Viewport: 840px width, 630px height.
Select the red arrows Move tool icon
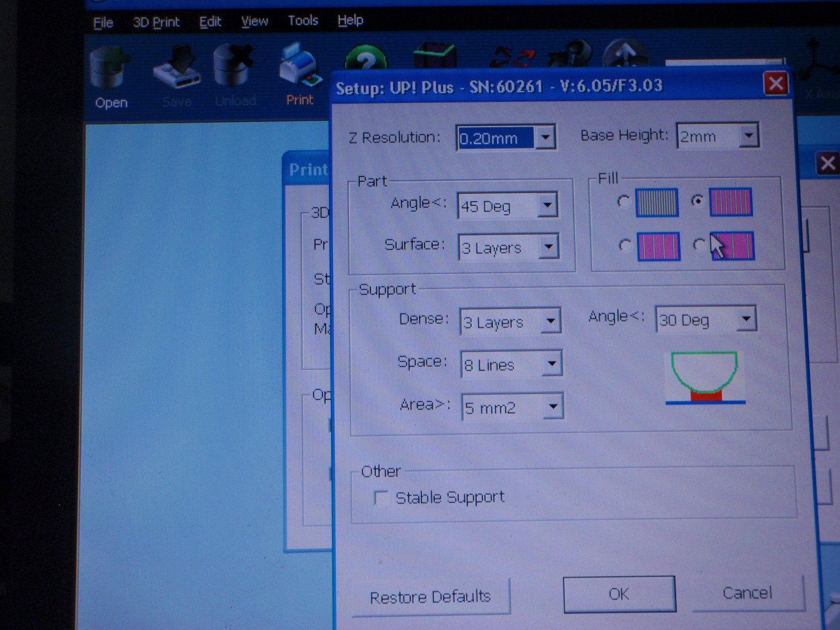(x=513, y=57)
